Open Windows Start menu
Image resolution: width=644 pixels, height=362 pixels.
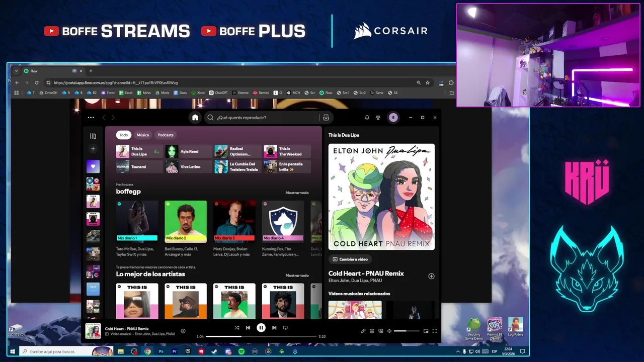[13, 351]
